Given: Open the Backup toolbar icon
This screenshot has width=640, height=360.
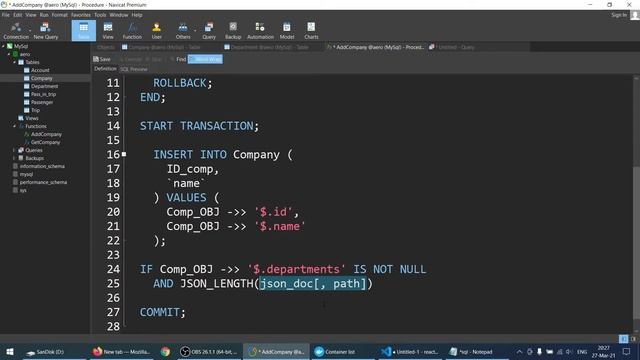Looking at the screenshot, I should tap(233, 31).
